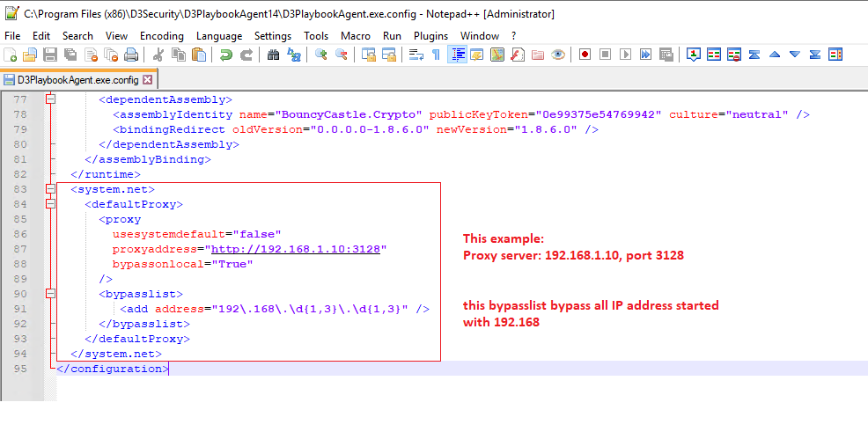Toggle show all characters pilcrow icon
868x439 pixels.
pyautogui.click(x=436, y=55)
